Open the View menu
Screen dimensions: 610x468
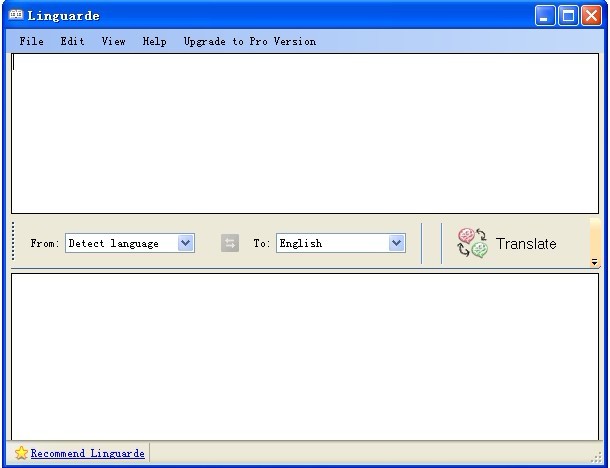[x=113, y=41]
